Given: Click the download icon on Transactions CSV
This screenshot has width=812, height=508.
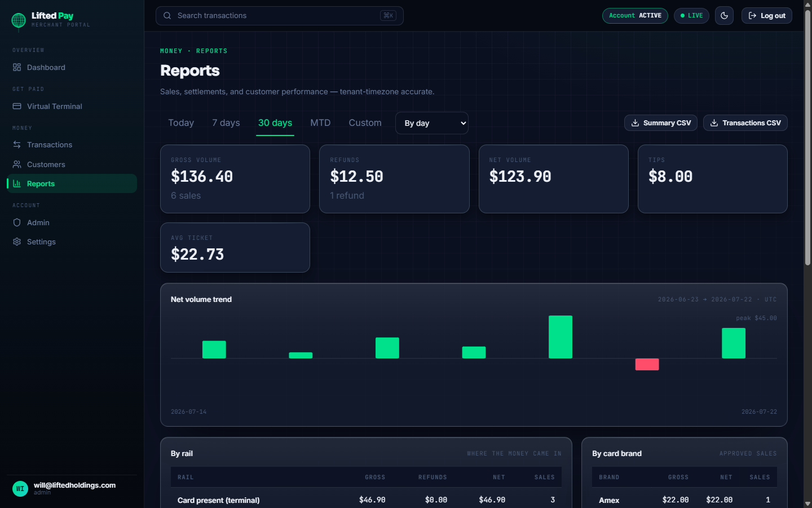Looking at the screenshot, I should click(714, 123).
